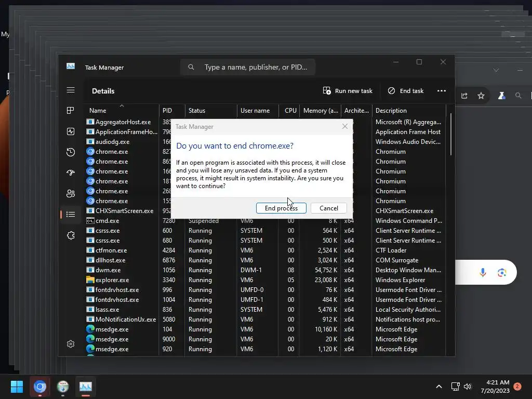Sort by the Description column header

pyautogui.click(x=409, y=110)
